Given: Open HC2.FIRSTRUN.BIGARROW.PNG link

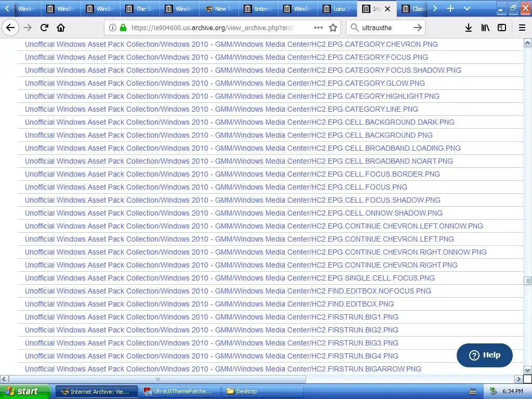Looking at the screenshot, I should click(223, 369).
